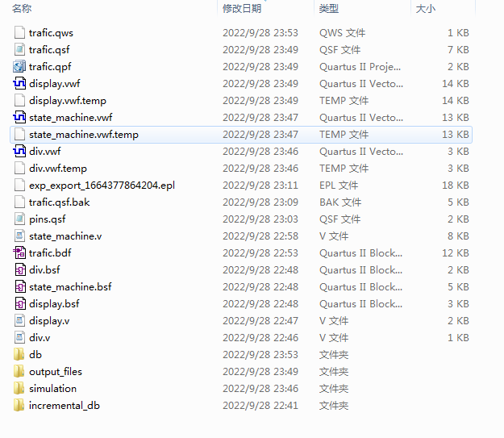Sort by the 名称 column header

tap(22, 8)
